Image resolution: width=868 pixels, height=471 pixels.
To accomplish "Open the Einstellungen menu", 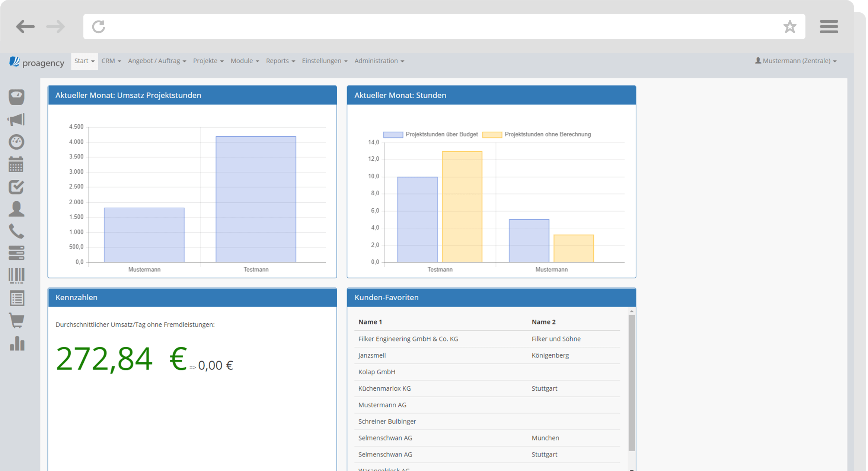I will click(x=324, y=61).
